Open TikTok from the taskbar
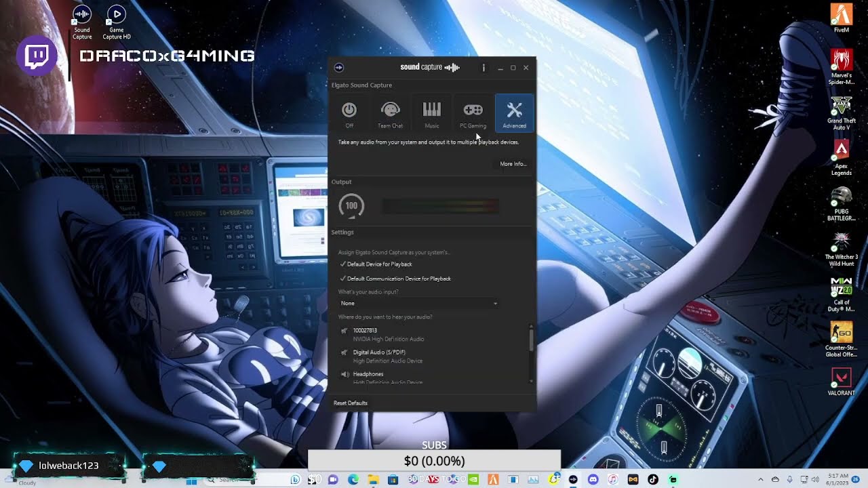Viewport: 868px width, 488px height. click(653, 480)
